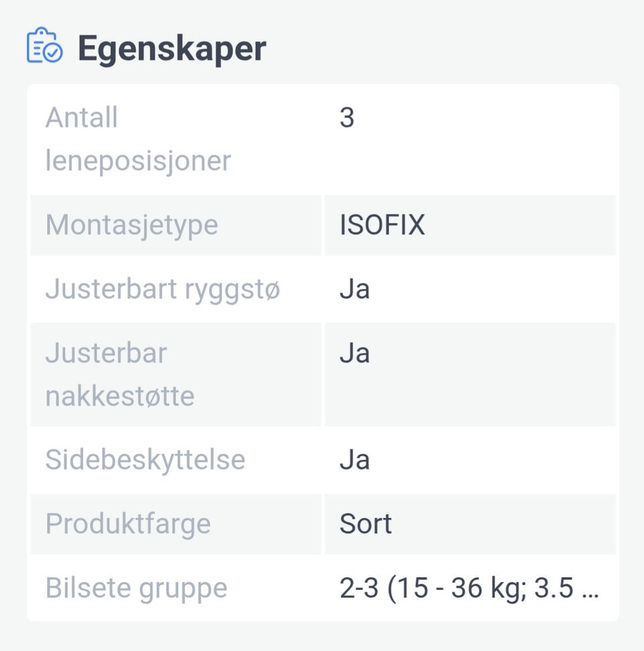This screenshot has height=651, width=644.
Task: Select the Produktfarge label
Action: (127, 523)
